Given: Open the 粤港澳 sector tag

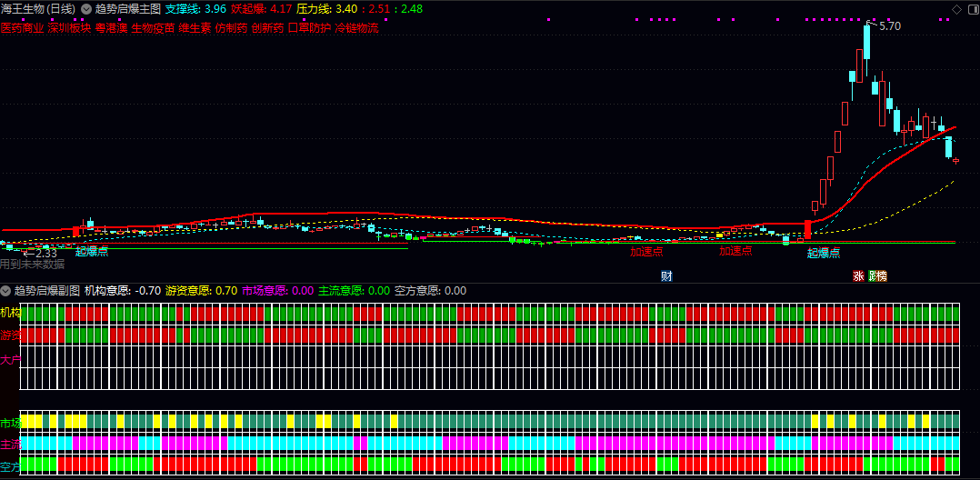Looking at the screenshot, I should [111, 28].
